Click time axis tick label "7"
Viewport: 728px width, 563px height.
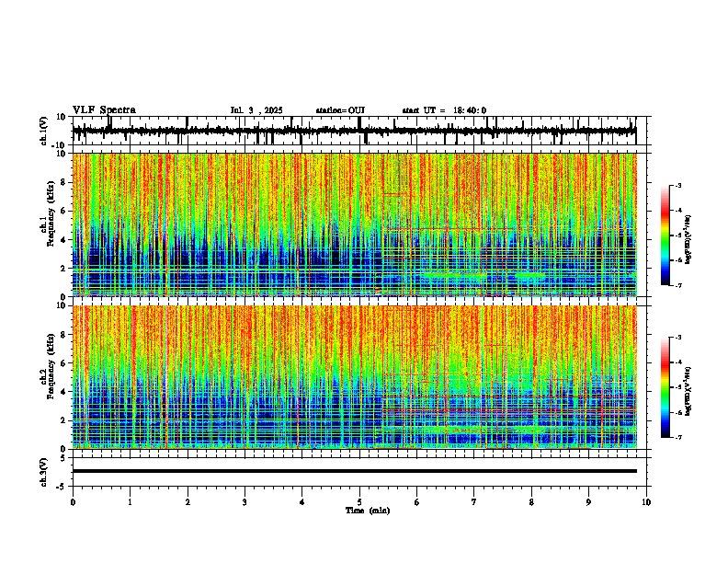pyautogui.click(x=474, y=502)
